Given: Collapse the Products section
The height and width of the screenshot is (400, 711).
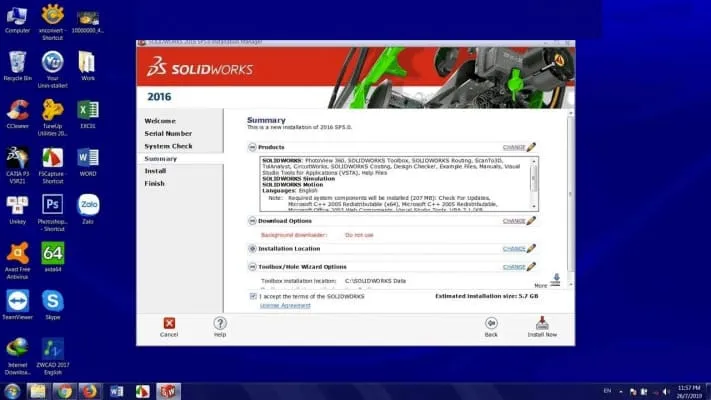Looking at the screenshot, I should pos(252,147).
